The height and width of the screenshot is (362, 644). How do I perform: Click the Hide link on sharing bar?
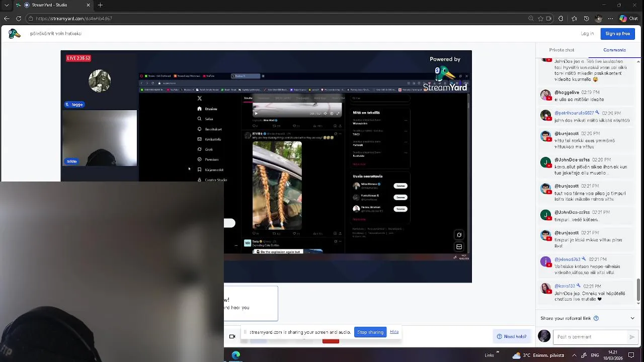tap(394, 332)
